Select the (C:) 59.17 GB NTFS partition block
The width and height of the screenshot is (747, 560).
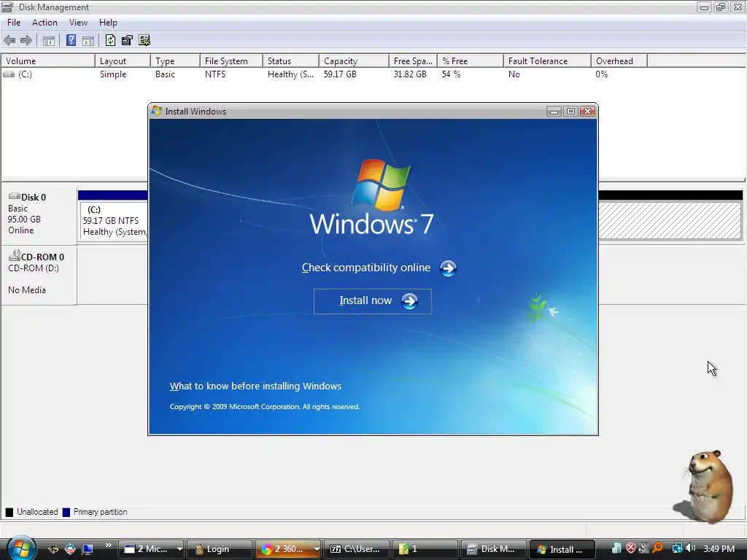114,221
